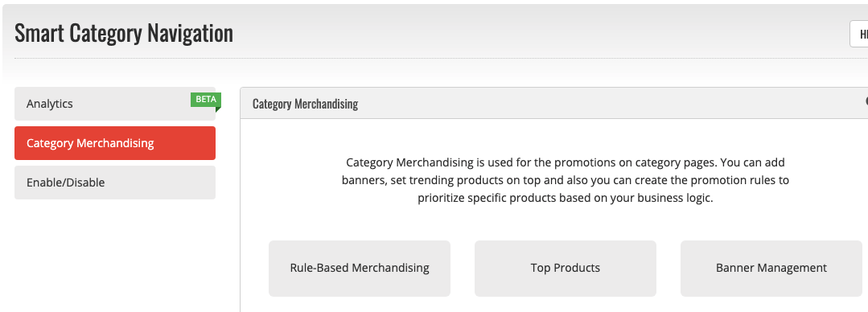Click the partially visible button beside page title
The width and height of the screenshot is (868, 312).
coord(859,35)
